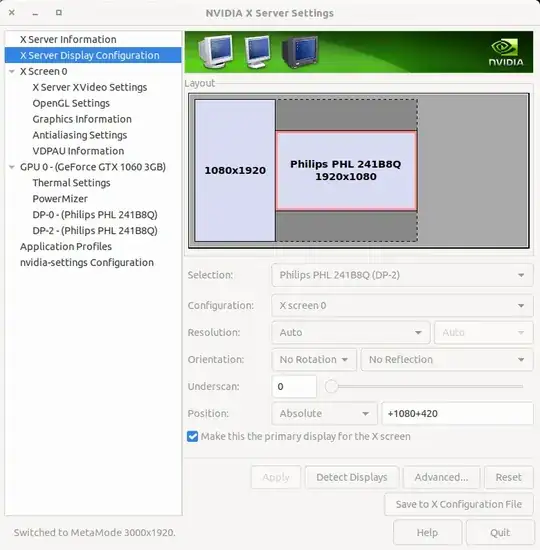Click the Detect Displays button
This screenshot has width=540, height=550.
352,477
